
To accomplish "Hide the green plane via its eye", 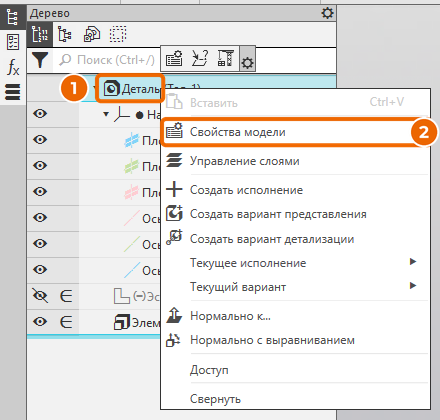I will [x=40, y=165].
